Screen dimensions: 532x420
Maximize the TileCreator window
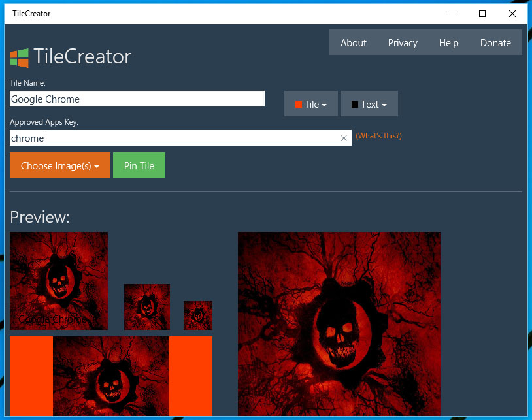(482, 14)
